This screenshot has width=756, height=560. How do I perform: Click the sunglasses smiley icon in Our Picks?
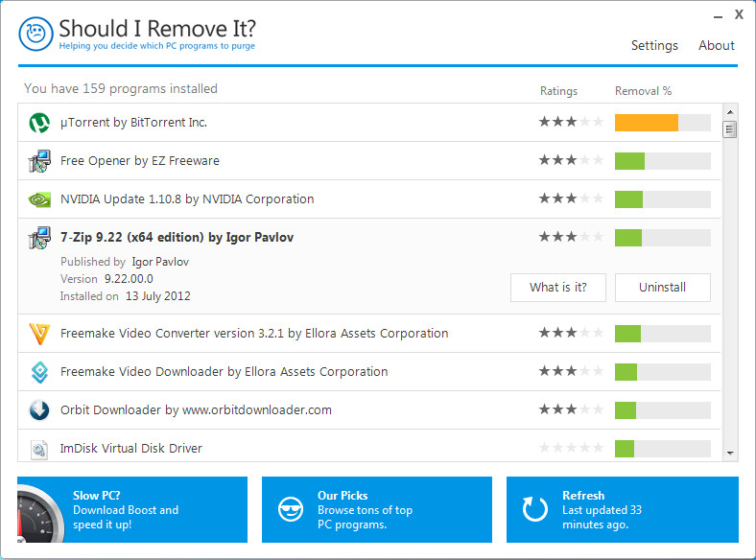click(291, 509)
